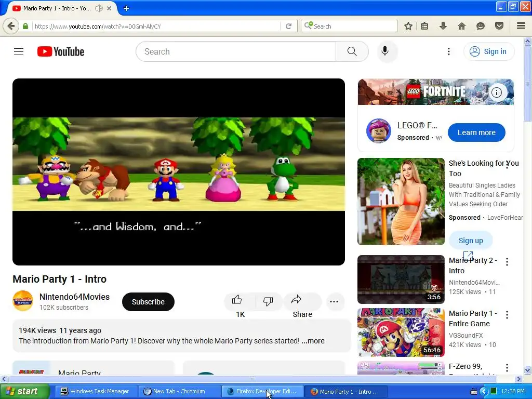Open the Windows start button
Viewport: 532px width, 399px height.
pyautogui.click(x=24, y=391)
